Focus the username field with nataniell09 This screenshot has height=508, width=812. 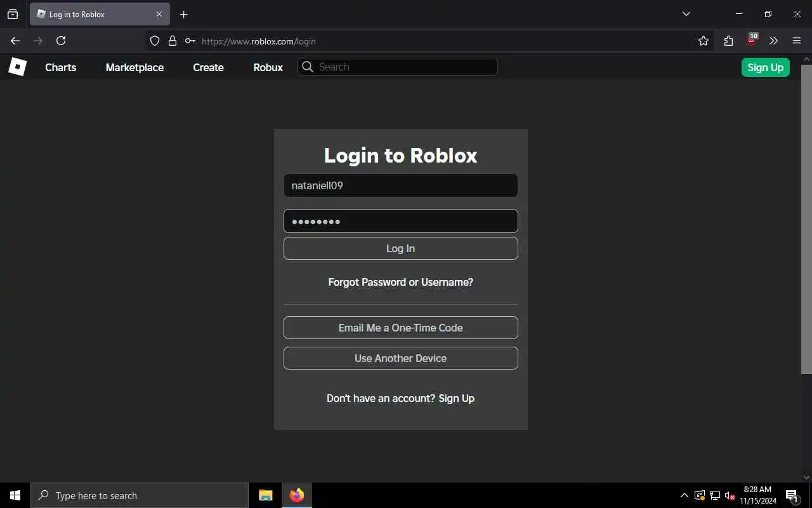pos(400,185)
